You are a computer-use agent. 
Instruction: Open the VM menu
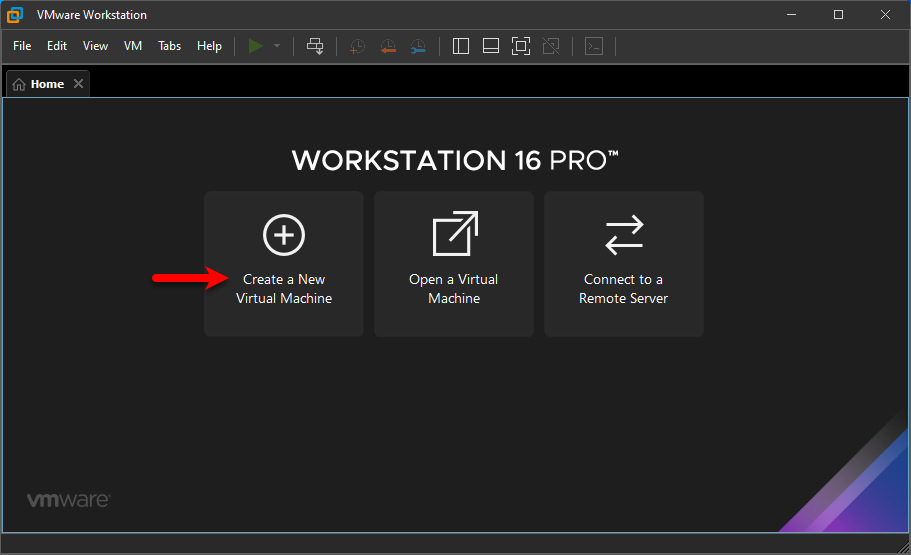click(133, 46)
